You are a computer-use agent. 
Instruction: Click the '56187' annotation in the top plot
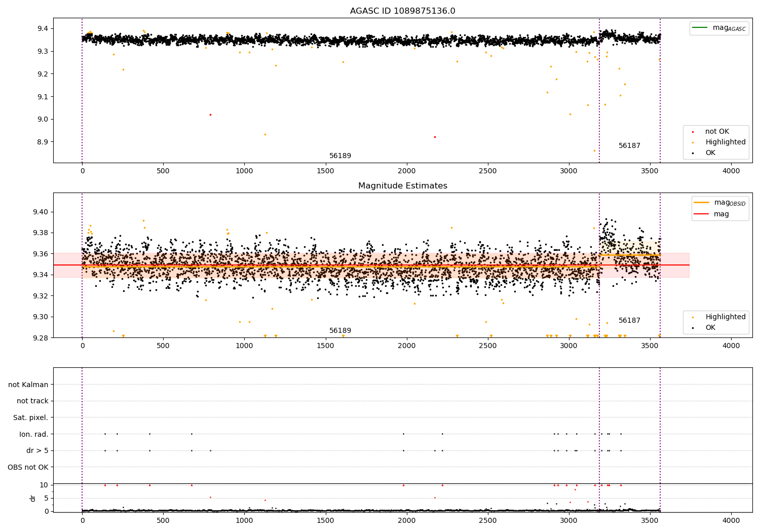click(x=629, y=145)
